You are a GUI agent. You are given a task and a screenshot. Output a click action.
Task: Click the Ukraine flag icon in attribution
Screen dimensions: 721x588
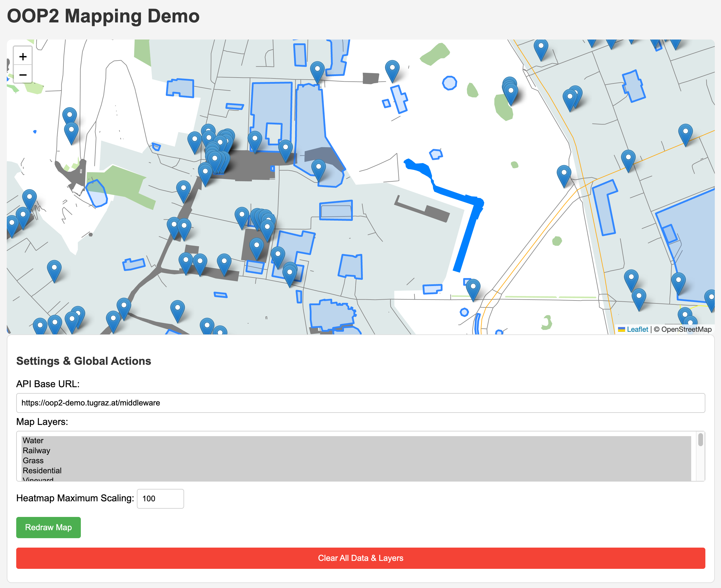tap(621, 329)
